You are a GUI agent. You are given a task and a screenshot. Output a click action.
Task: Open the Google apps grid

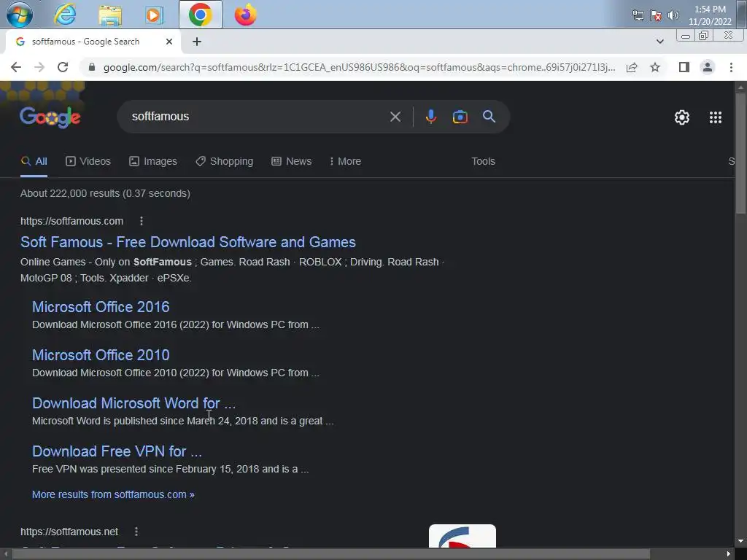click(716, 117)
